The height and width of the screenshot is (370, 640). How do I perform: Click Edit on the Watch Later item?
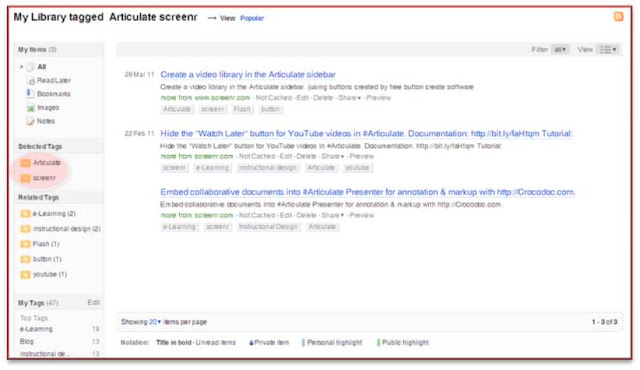[x=286, y=156]
